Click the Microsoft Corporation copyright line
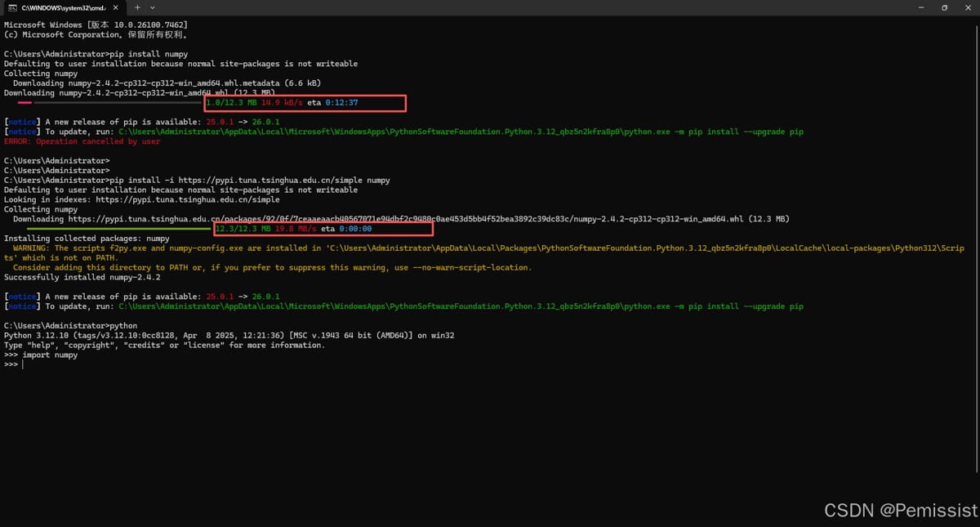 click(x=96, y=35)
